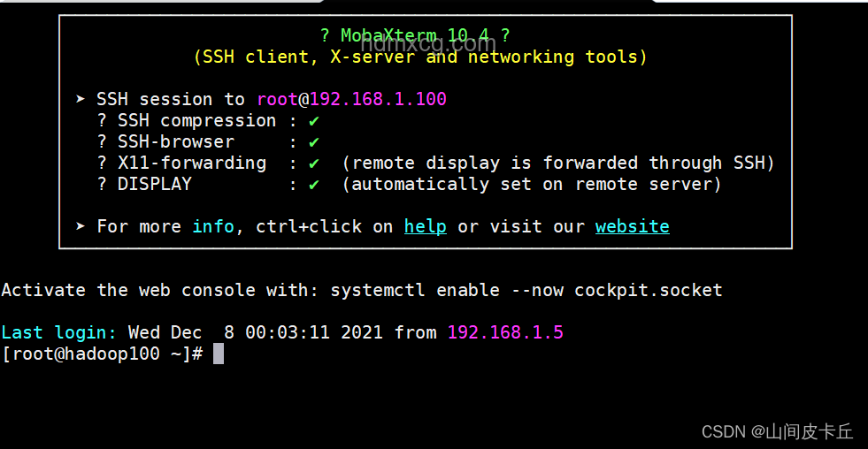The width and height of the screenshot is (868, 449).
Task: Click '(automatically set on remote server)' text
Action: coord(532,184)
